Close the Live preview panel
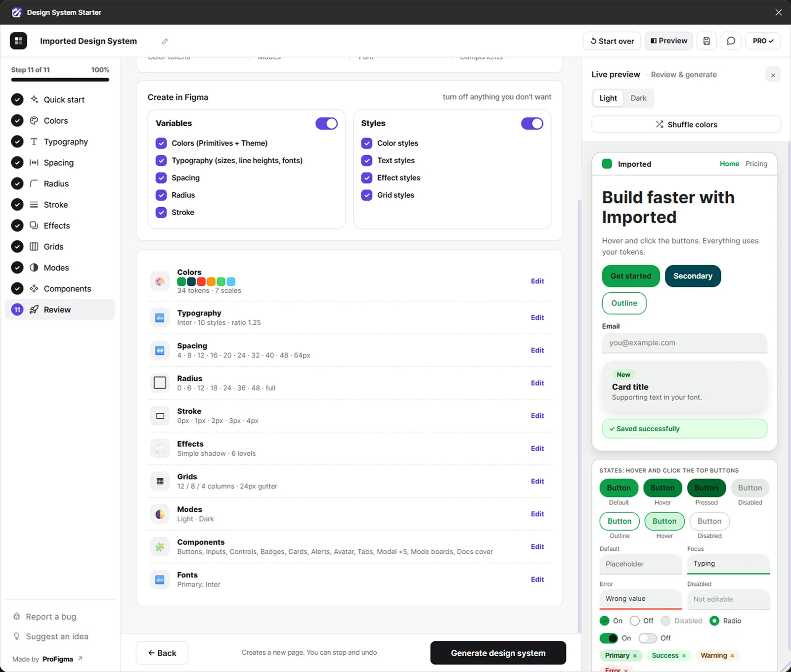This screenshot has width=791, height=672. [773, 75]
